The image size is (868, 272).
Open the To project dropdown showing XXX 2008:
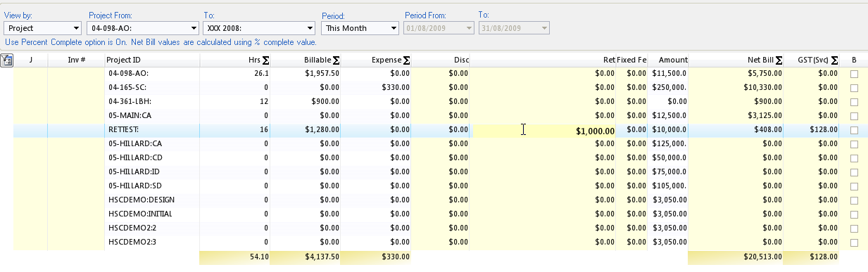click(258, 28)
